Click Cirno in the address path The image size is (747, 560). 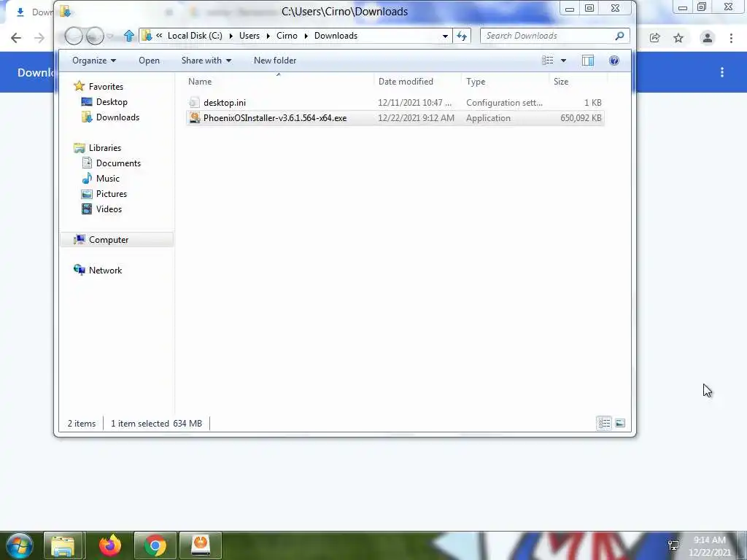(287, 36)
